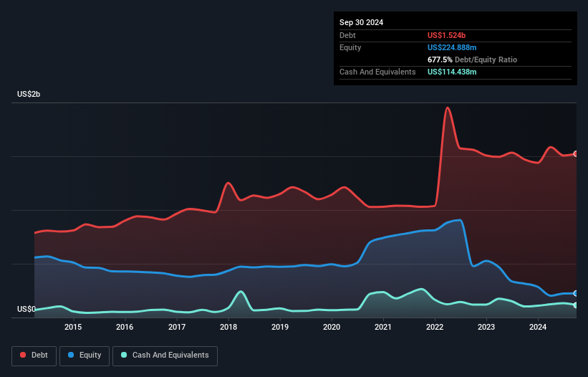This screenshot has width=588, height=377.
Task: Select the 2020 x-axis label
Action: click(x=332, y=327)
